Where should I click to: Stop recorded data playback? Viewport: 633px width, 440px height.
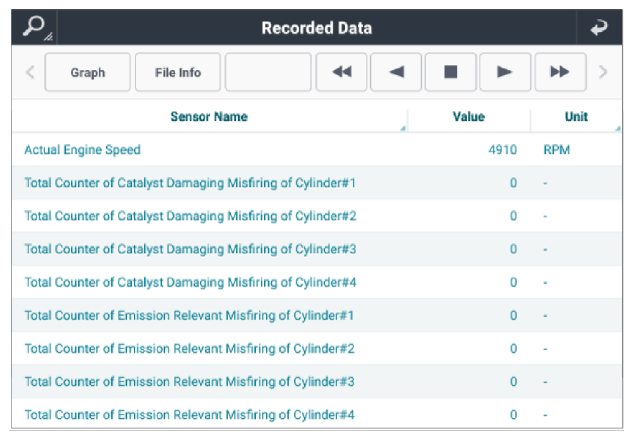click(451, 72)
